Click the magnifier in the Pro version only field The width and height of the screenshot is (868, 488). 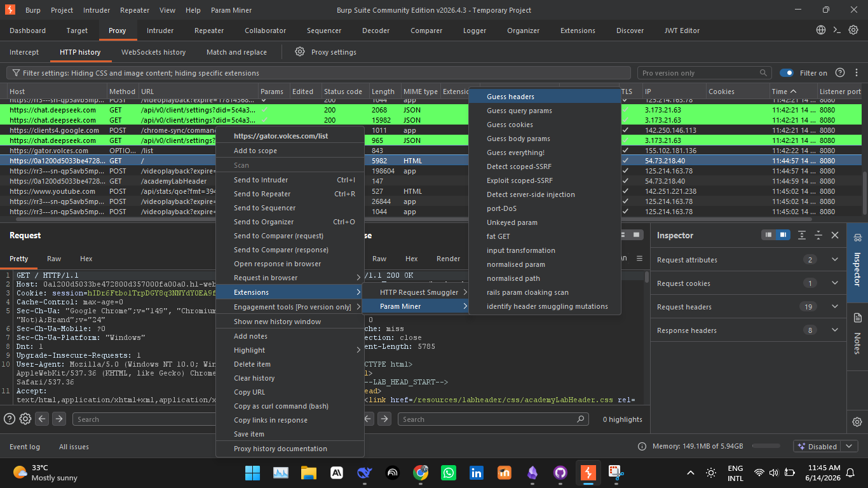763,73
